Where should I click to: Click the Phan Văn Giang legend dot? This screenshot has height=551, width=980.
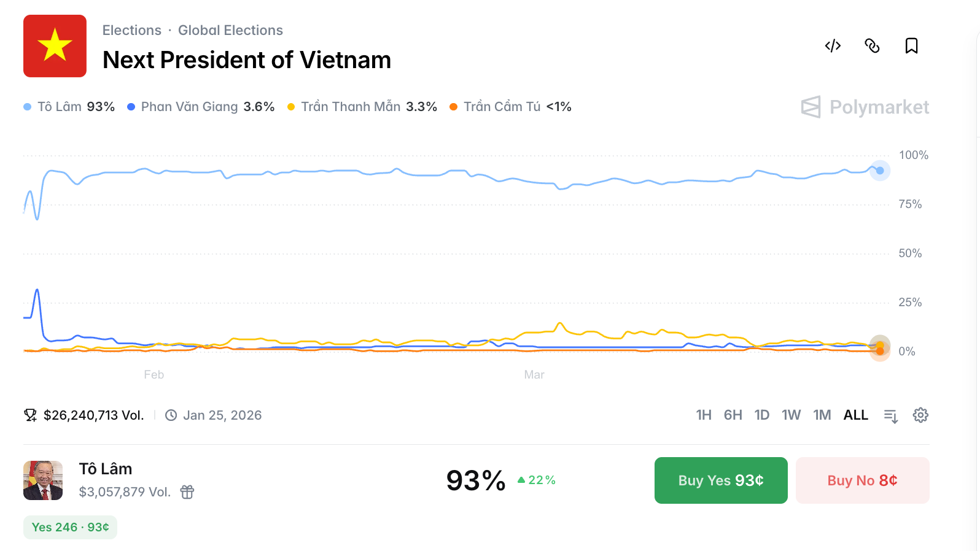[131, 107]
